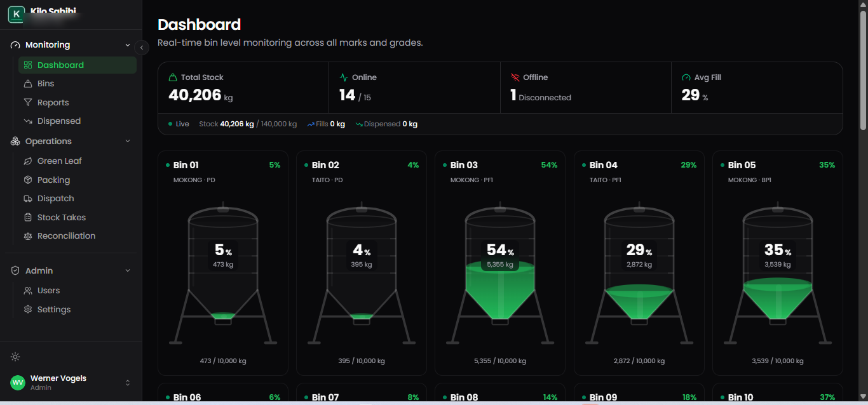Click the Bins bag icon in sidebar
The image size is (868, 405).
click(x=28, y=84)
